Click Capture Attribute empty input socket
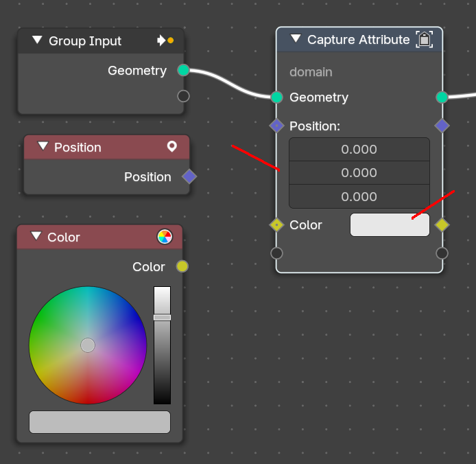This screenshot has height=464, width=476. click(276, 253)
